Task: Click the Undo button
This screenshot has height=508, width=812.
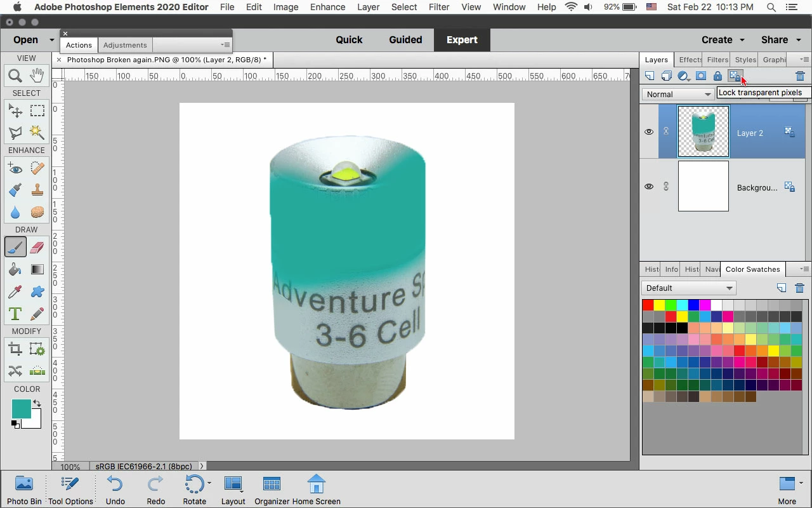Action: 115,490
